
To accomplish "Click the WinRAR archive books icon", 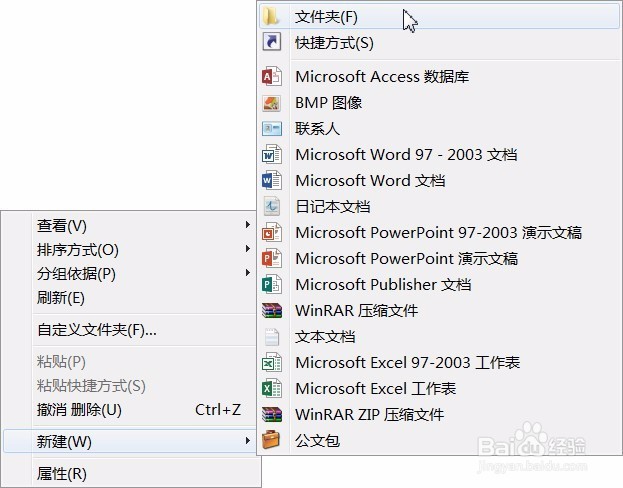I will coord(272,310).
